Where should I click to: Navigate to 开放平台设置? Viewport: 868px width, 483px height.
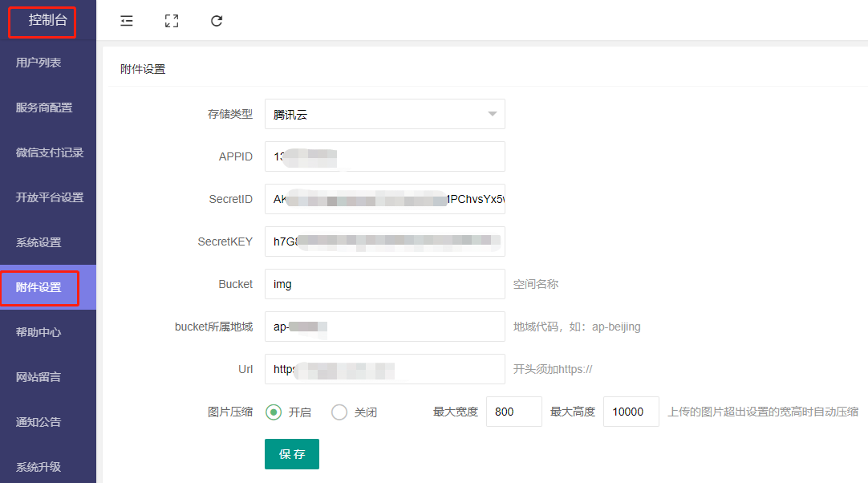click(50, 197)
